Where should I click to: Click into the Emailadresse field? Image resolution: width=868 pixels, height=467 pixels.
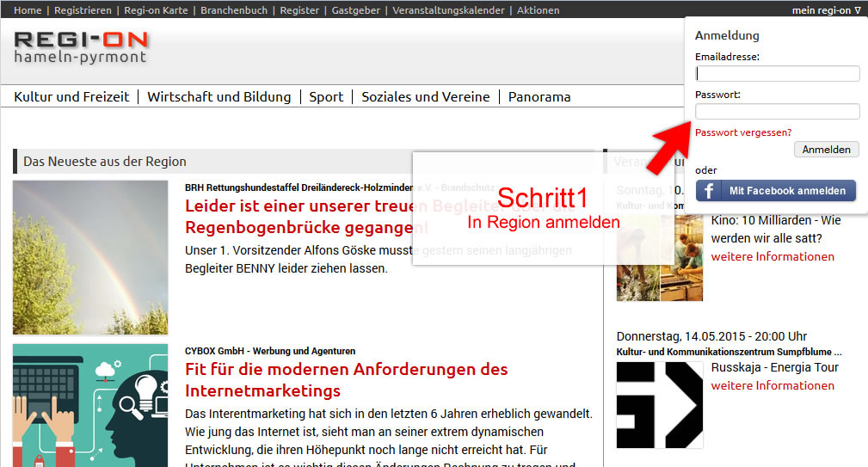(x=777, y=74)
